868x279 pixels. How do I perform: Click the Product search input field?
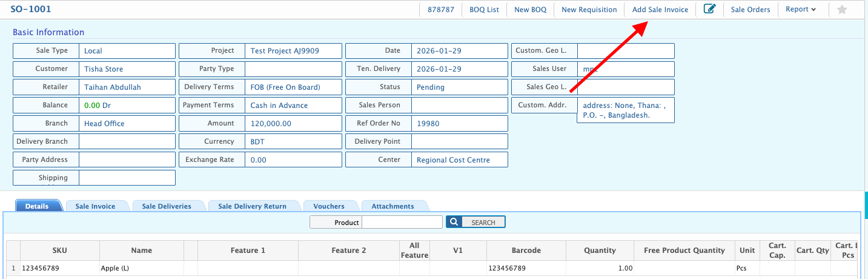click(x=402, y=223)
